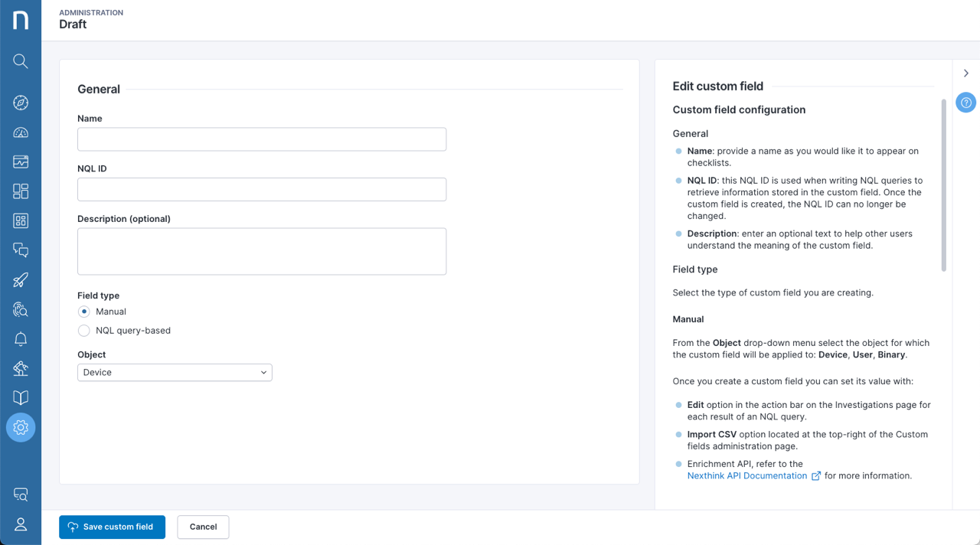Click the rocket adoption icon in the sidebar
This screenshot has width=980, height=545.
pos(21,279)
